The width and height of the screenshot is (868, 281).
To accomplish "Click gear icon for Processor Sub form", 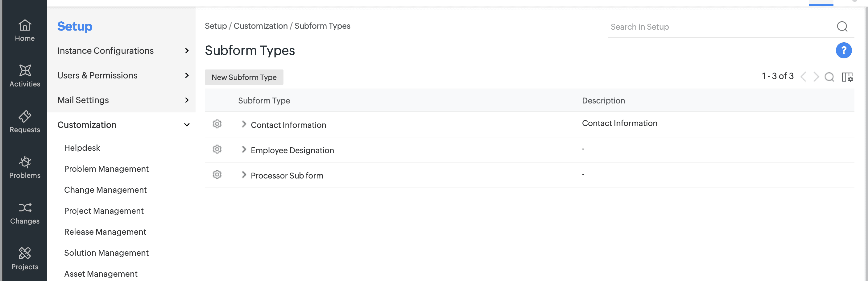I will coord(217,175).
